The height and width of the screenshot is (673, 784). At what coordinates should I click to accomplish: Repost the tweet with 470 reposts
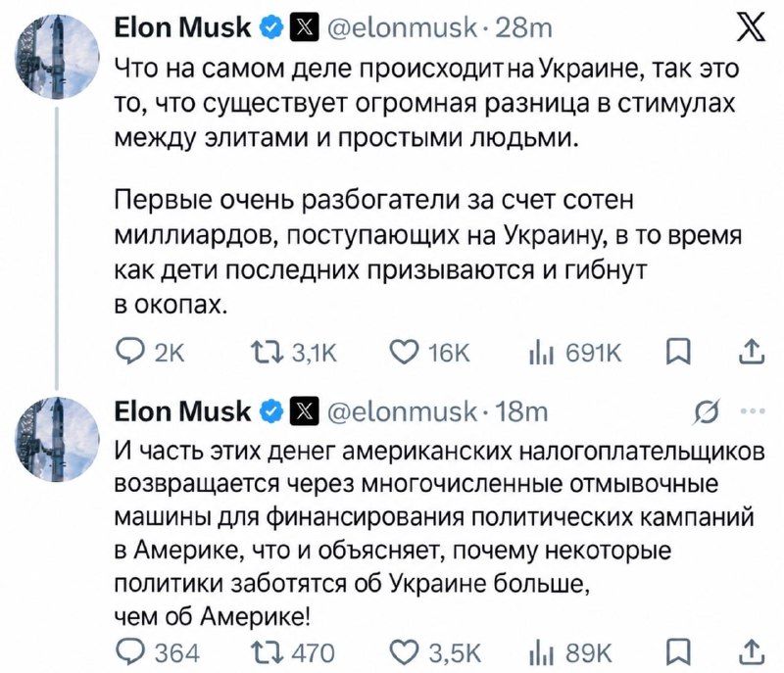coord(292,652)
